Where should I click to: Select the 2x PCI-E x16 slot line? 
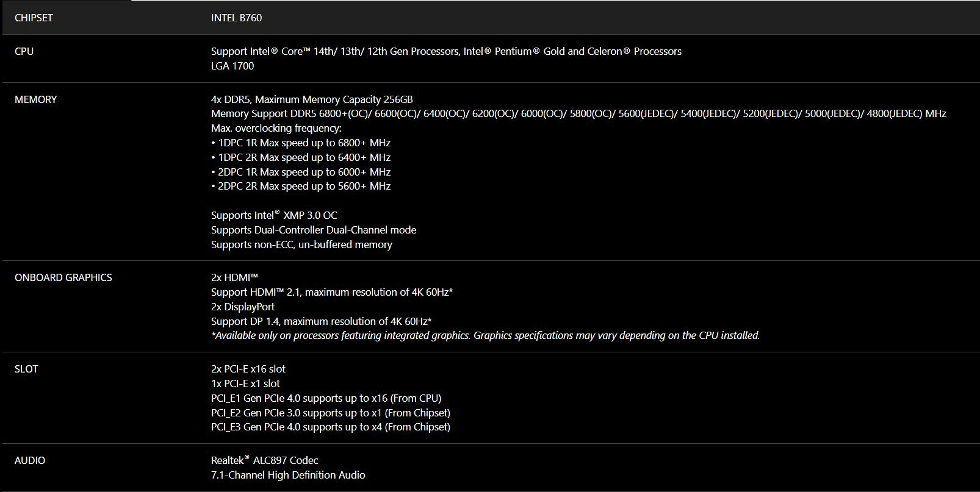click(248, 369)
